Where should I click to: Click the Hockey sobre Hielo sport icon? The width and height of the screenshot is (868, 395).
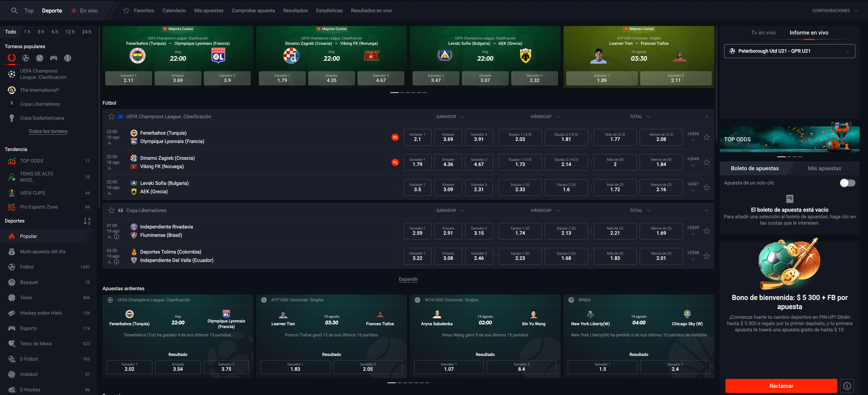[12, 313]
